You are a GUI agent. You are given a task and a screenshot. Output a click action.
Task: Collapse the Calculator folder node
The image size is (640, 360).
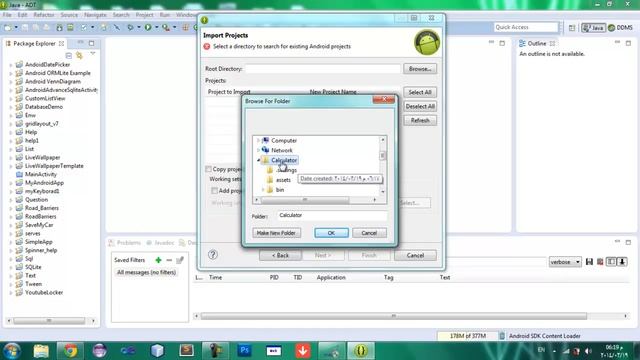pos(258,160)
